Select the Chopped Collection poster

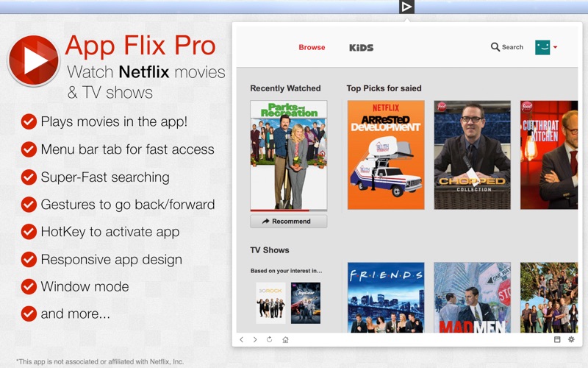[472, 155]
